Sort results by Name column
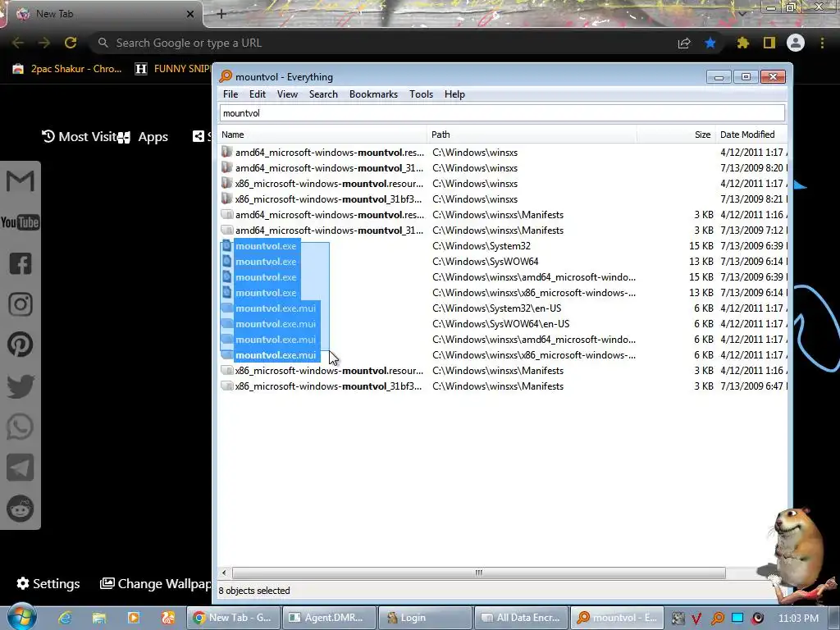 (x=322, y=135)
